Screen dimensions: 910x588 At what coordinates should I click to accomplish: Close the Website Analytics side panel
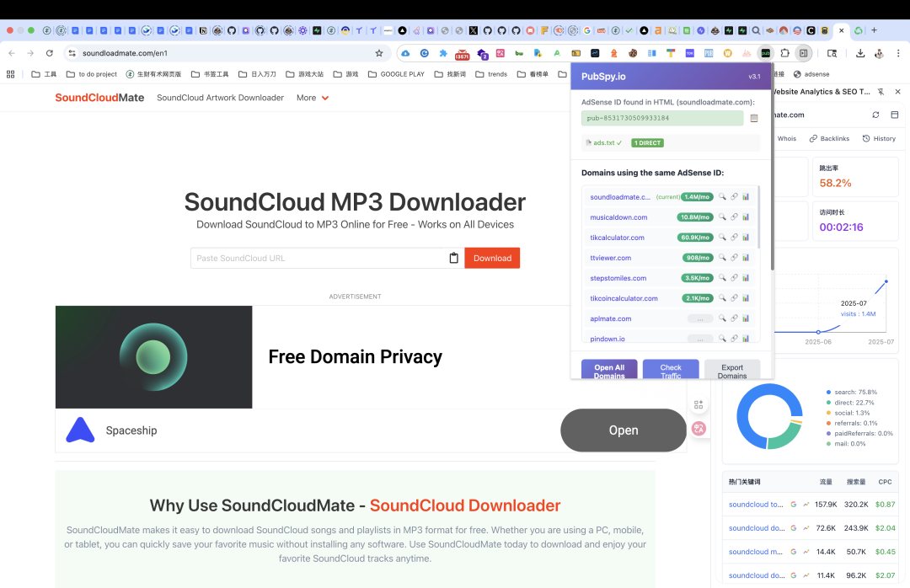tap(898, 92)
